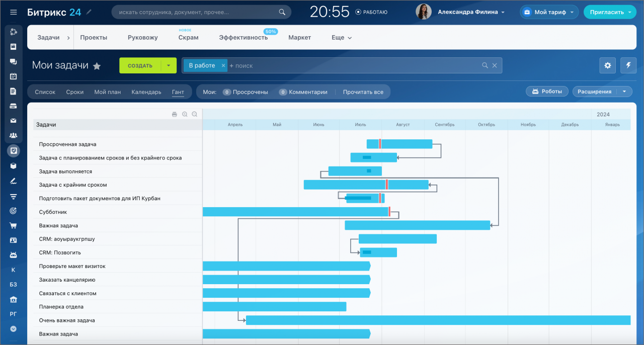Remove the 'В работе' filter chip
This screenshot has width=644, height=345.
[223, 65]
